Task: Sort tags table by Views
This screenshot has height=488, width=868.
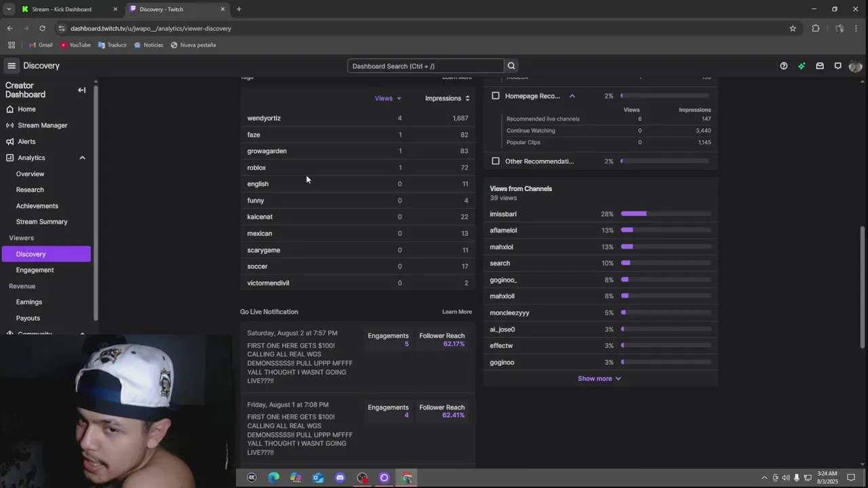Action: click(388, 98)
